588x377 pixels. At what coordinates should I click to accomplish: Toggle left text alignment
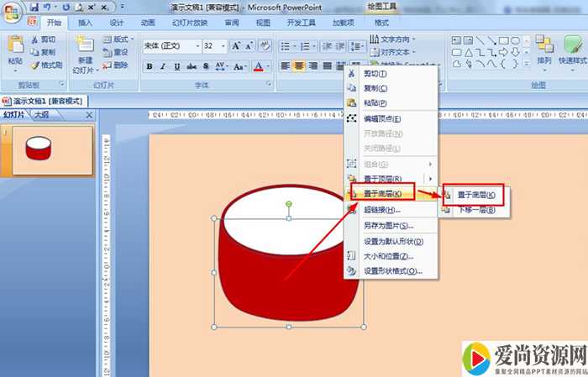(x=286, y=66)
